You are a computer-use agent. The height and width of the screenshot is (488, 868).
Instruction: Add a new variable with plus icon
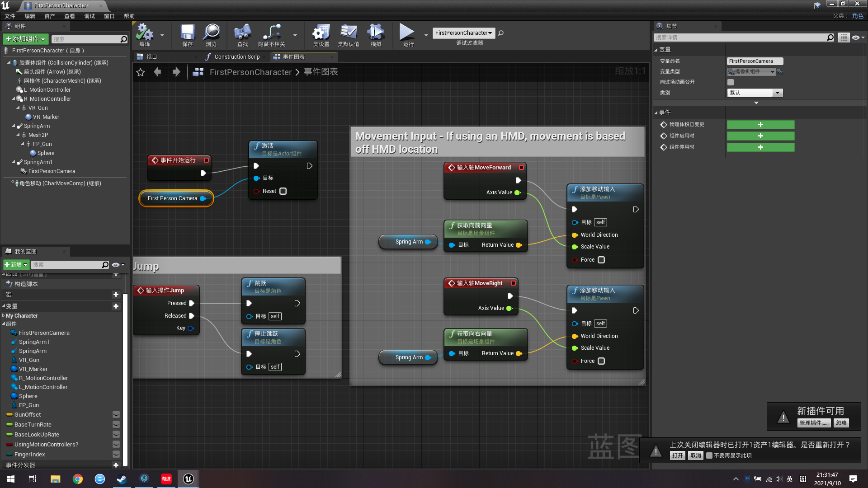click(116, 306)
